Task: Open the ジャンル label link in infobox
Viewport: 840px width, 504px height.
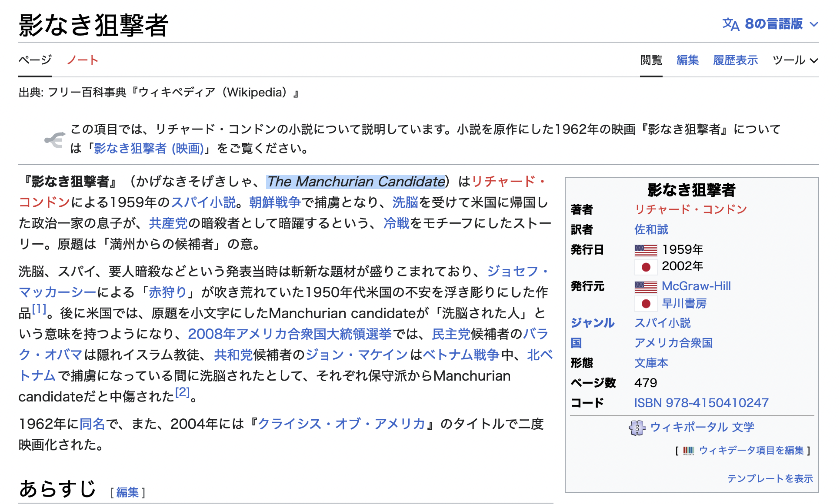Action: [x=593, y=323]
